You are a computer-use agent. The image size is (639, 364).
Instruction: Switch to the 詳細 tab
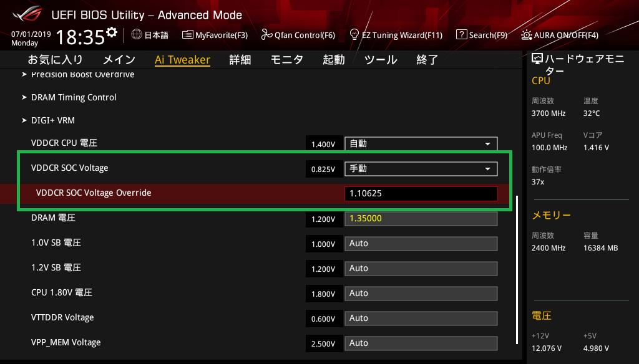(x=240, y=60)
